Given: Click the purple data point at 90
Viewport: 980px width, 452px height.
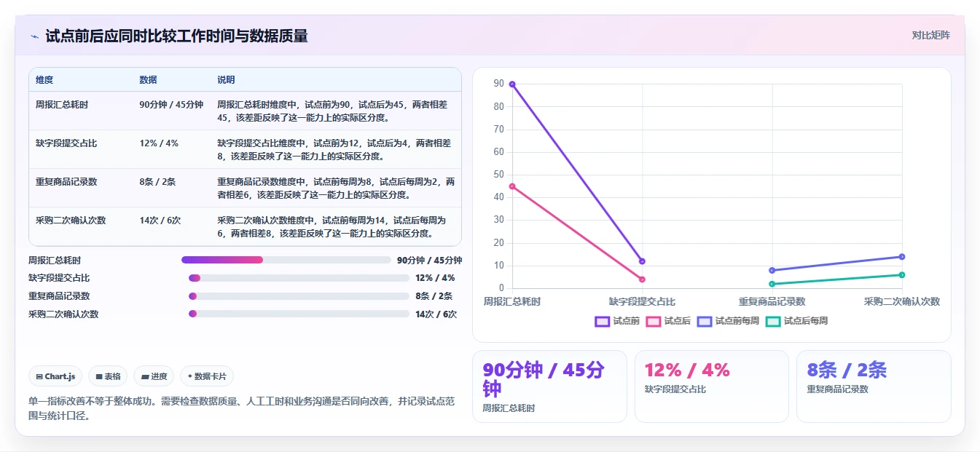Looking at the screenshot, I should 512,84.
